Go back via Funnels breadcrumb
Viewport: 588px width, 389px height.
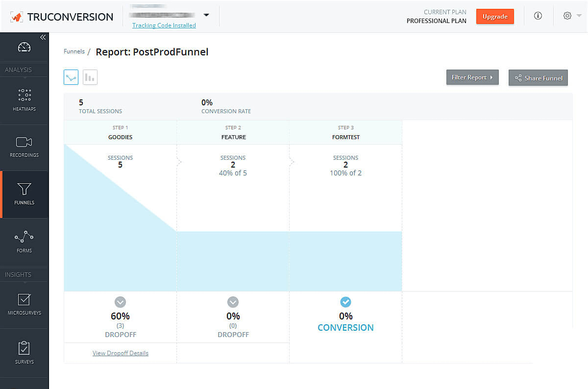pyautogui.click(x=74, y=51)
